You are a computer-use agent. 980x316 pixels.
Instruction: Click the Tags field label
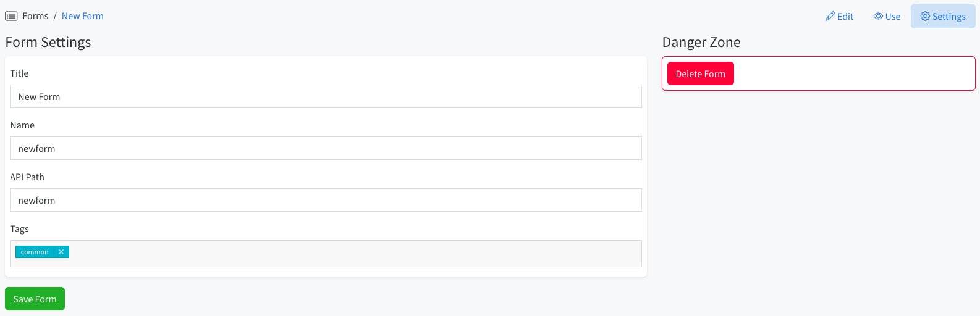(19, 229)
